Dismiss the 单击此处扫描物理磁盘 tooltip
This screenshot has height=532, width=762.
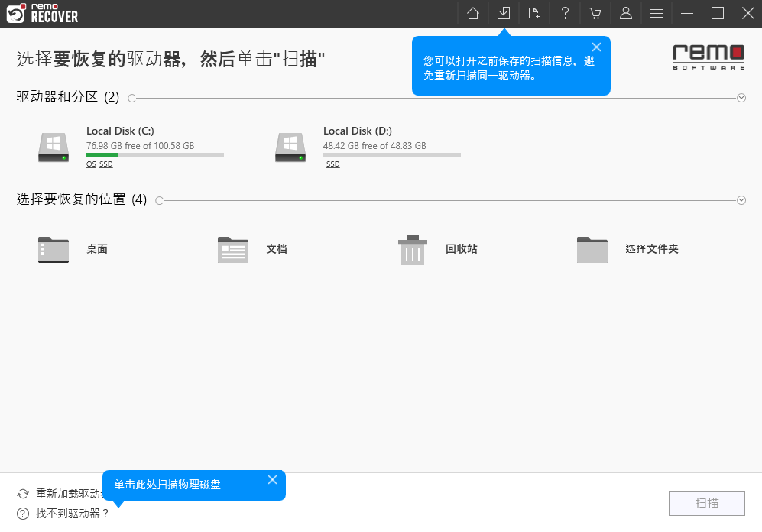pyautogui.click(x=272, y=480)
